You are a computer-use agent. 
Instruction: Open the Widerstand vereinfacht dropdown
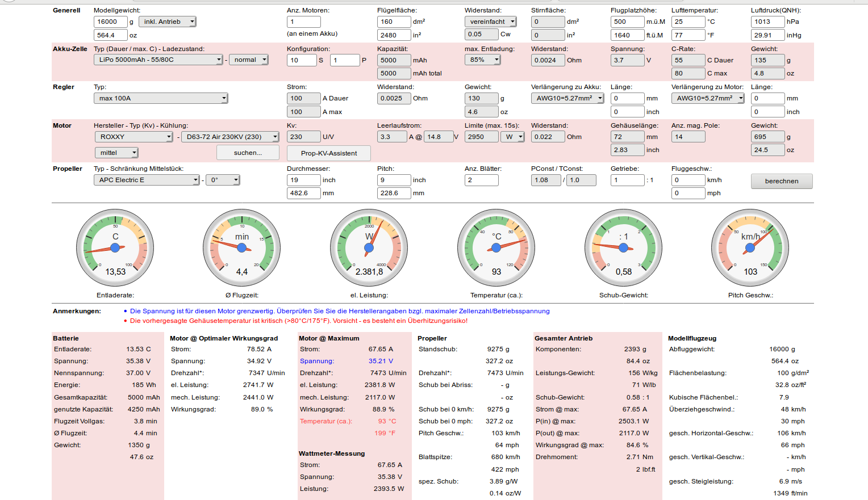tap(490, 22)
